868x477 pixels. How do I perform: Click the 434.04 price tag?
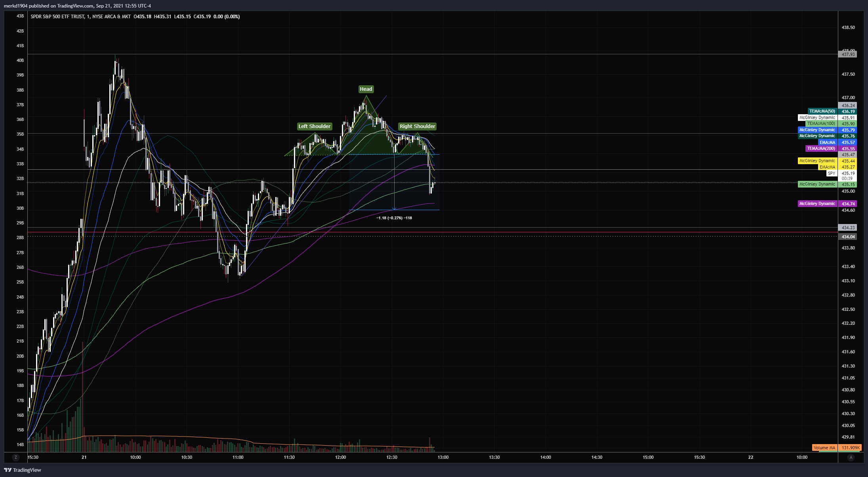pos(848,237)
